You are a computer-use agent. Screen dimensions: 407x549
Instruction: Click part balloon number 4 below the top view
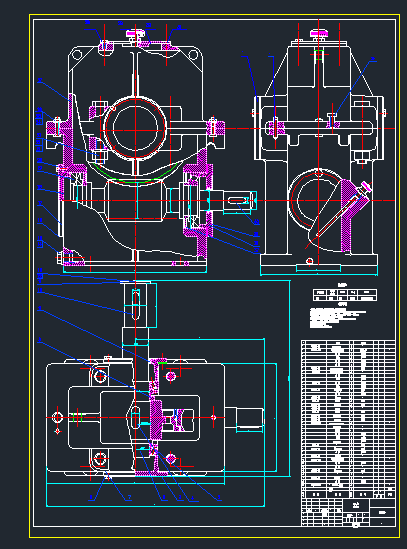(192, 498)
